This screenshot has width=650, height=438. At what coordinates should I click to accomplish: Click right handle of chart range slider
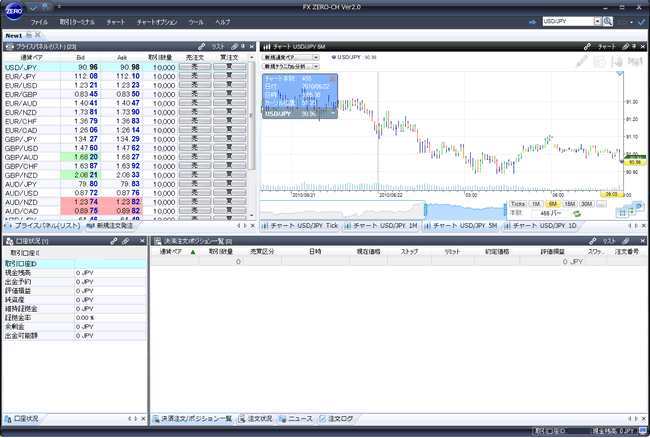pyautogui.click(x=506, y=211)
